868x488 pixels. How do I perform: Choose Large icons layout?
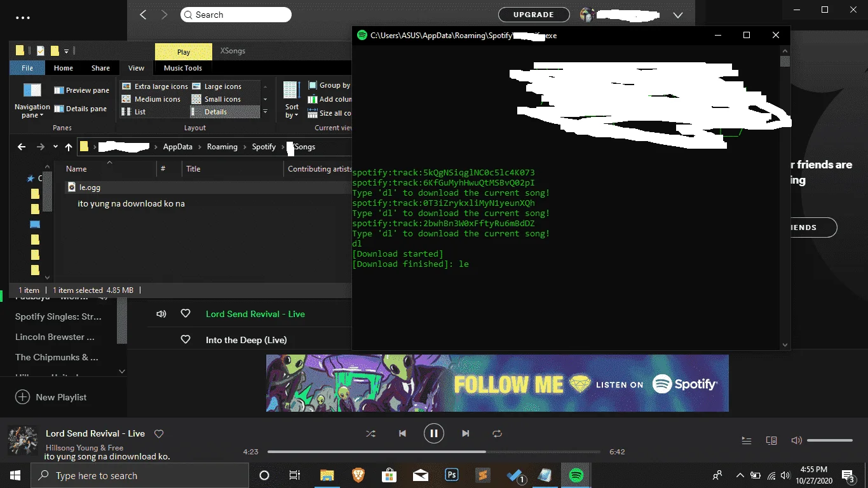(217, 86)
